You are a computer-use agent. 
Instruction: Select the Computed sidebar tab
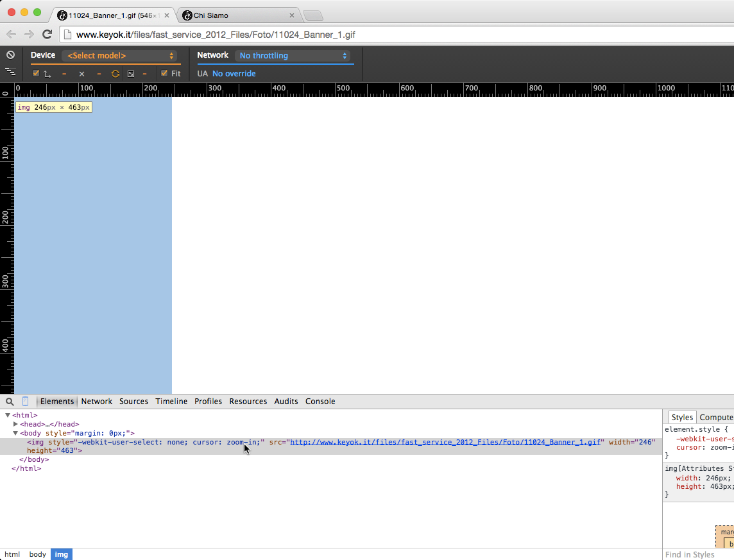(716, 418)
